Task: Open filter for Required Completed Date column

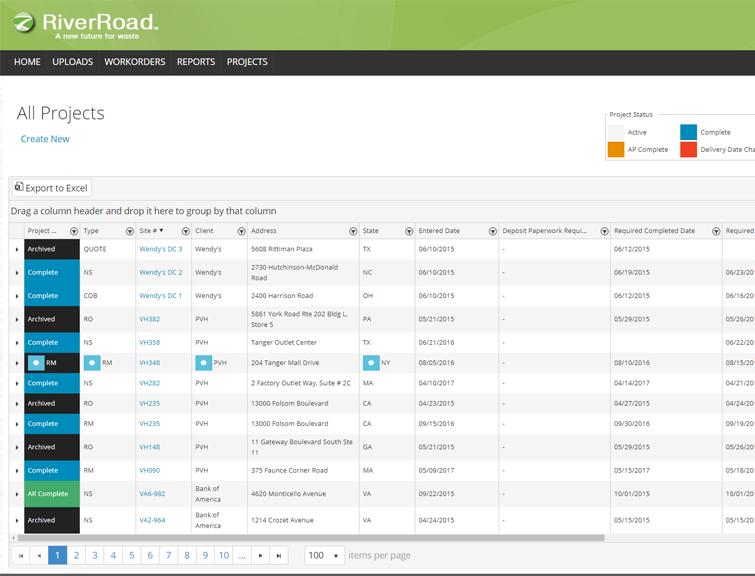Action: 716,231
